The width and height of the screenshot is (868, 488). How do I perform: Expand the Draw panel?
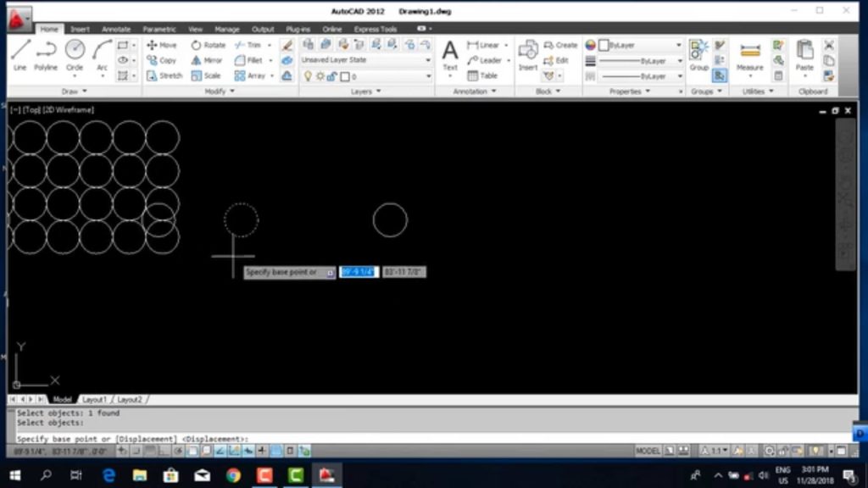[75, 91]
